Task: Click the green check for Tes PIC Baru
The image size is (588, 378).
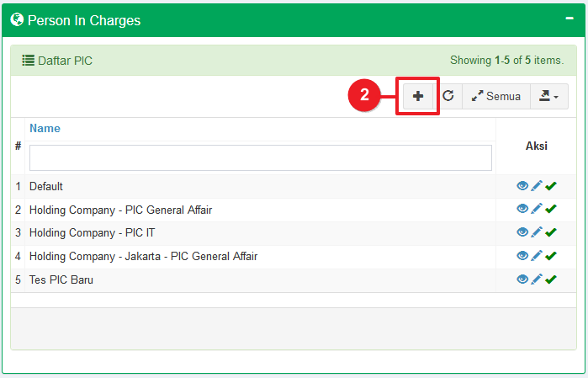Action: point(551,280)
